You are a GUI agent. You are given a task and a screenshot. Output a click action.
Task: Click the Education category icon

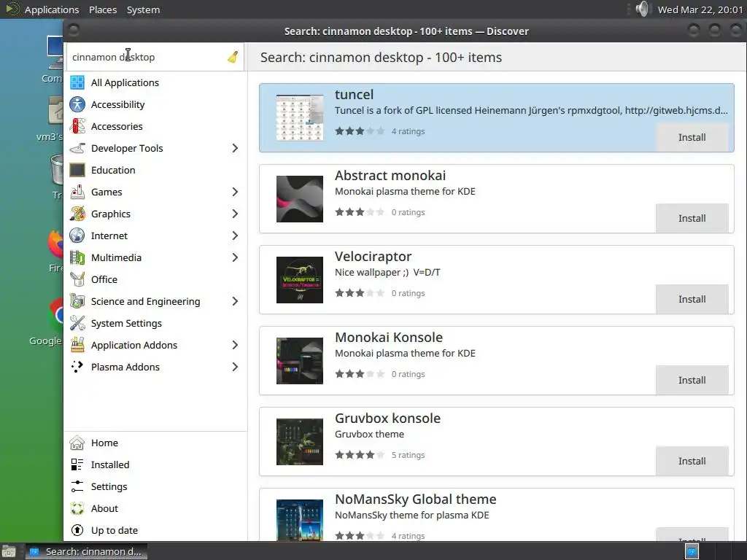[77, 170]
